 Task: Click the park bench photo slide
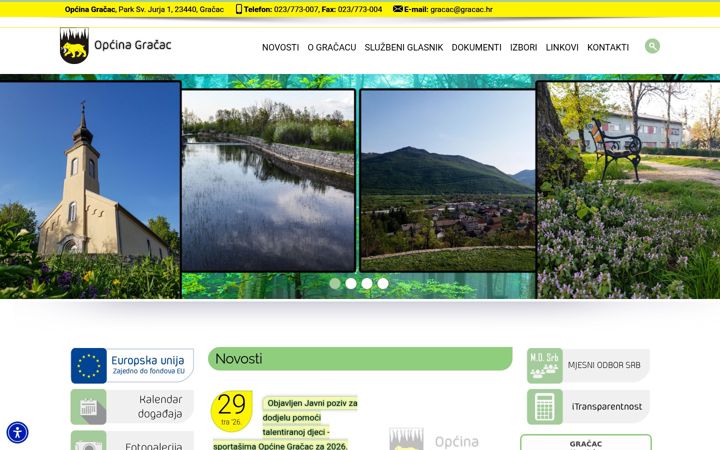pos(628,190)
